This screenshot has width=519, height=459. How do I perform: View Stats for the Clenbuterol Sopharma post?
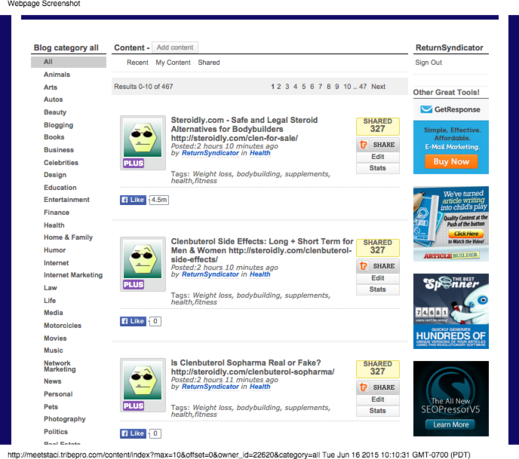tap(378, 411)
